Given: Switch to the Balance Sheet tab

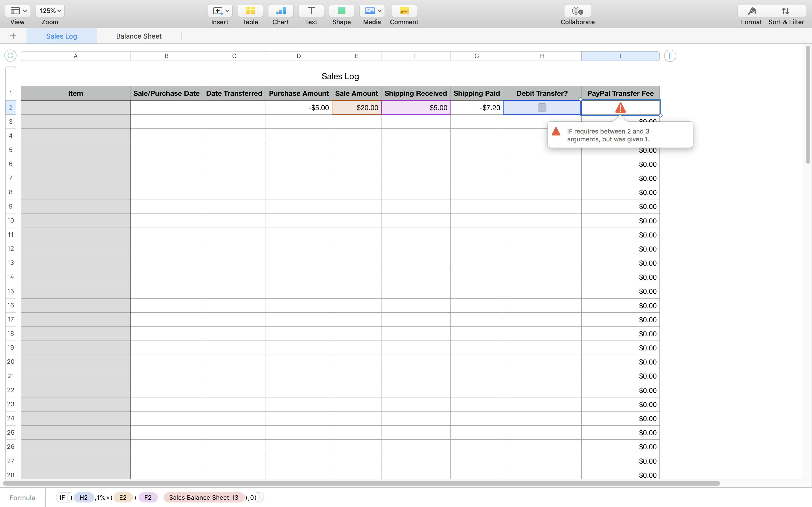Looking at the screenshot, I should point(139,36).
